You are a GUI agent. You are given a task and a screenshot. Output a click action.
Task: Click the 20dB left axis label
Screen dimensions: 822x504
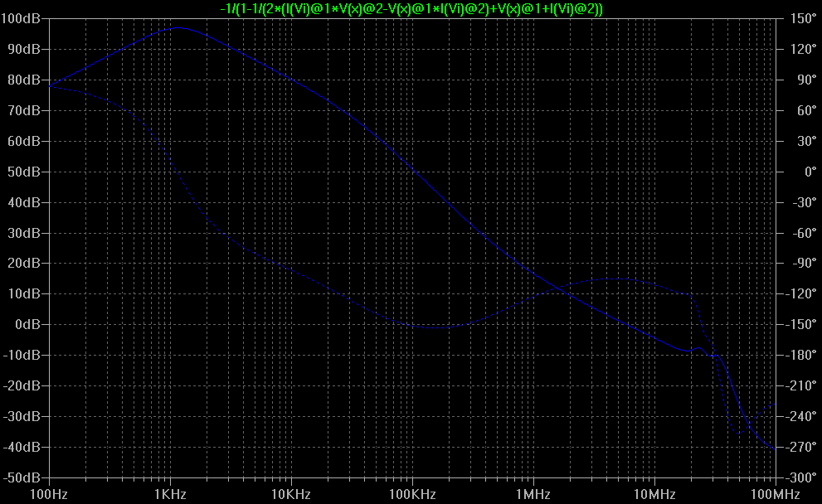pos(24,264)
